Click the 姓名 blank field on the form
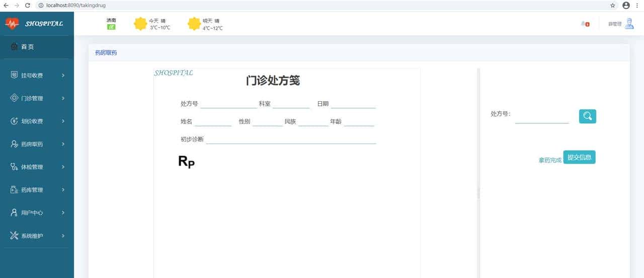 point(213,121)
